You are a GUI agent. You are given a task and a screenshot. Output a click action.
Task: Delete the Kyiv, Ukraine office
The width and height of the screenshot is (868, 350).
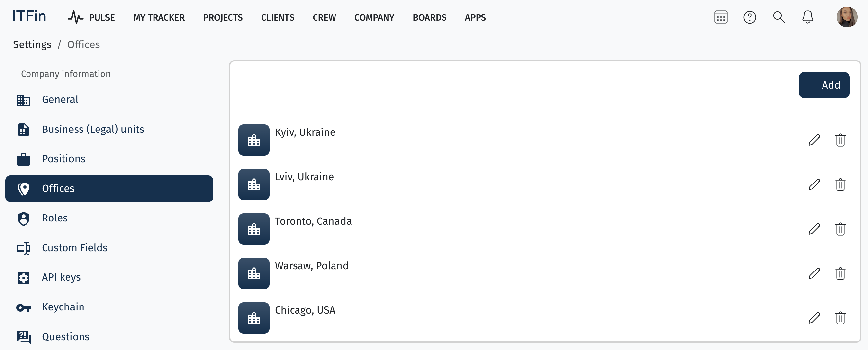coord(840,140)
